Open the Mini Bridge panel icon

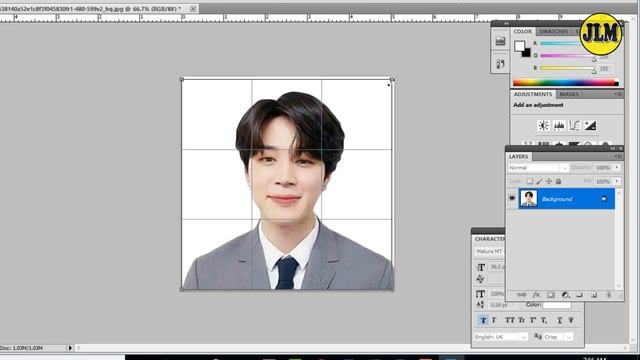coord(500,41)
